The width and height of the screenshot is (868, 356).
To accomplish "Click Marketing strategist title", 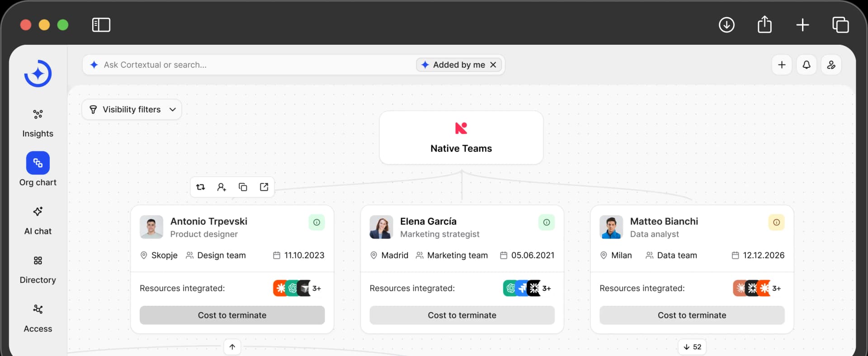I will click(440, 234).
